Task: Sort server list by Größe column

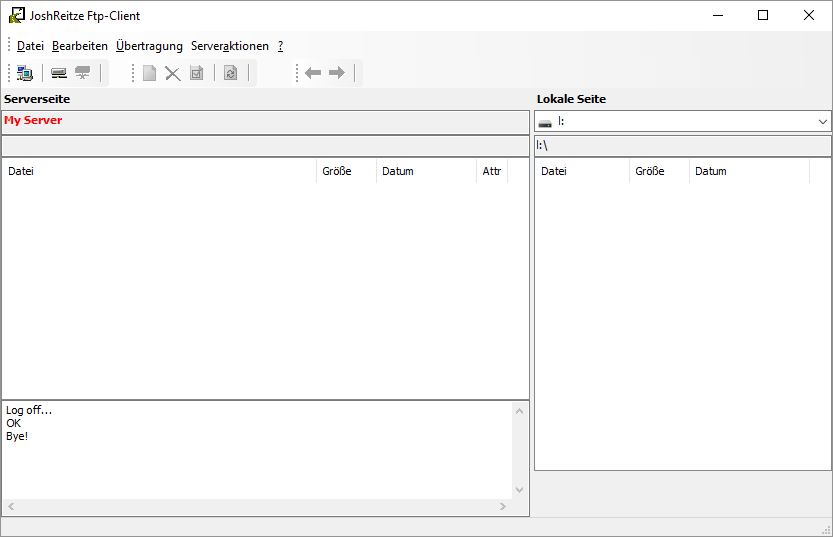Action: pos(337,171)
